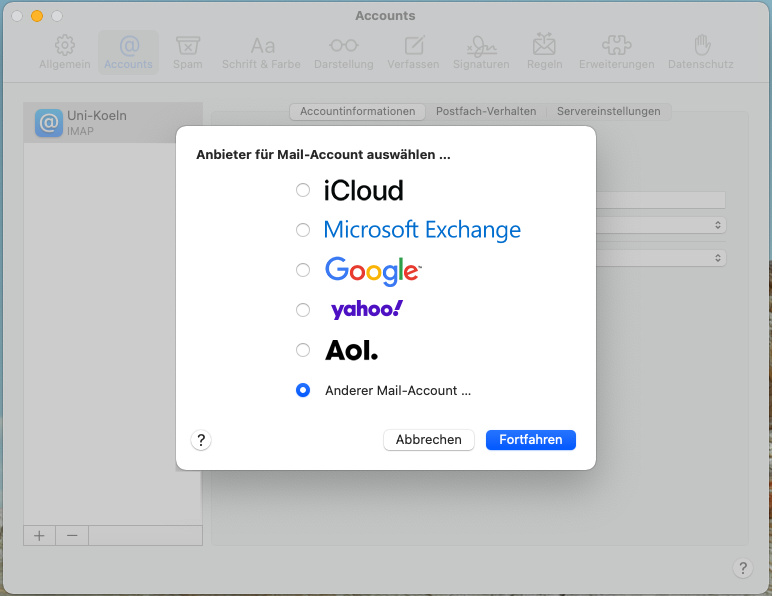772x596 pixels.
Task: Open the Spam preferences icon
Action: pyautogui.click(x=188, y=45)
